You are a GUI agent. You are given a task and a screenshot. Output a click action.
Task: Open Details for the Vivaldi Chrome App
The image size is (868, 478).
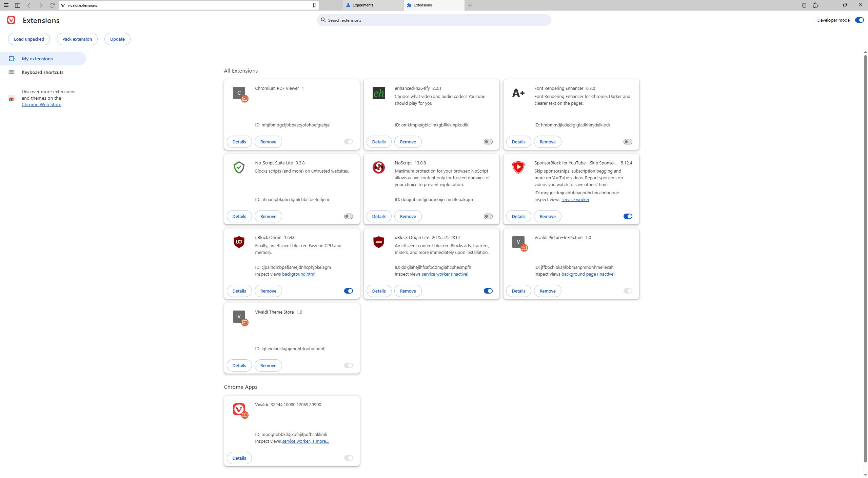[239, 458]
